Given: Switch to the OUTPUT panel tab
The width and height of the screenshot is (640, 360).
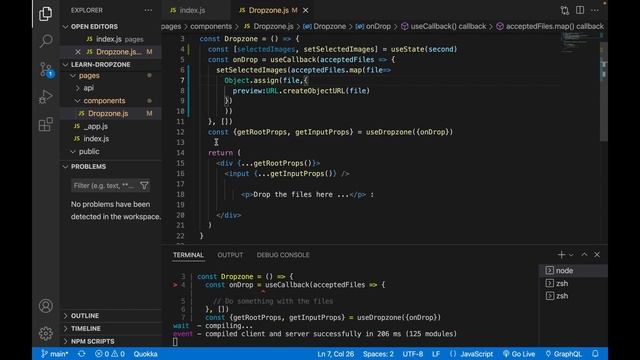Looking at the screenshot, I should [x=230, y=255].
